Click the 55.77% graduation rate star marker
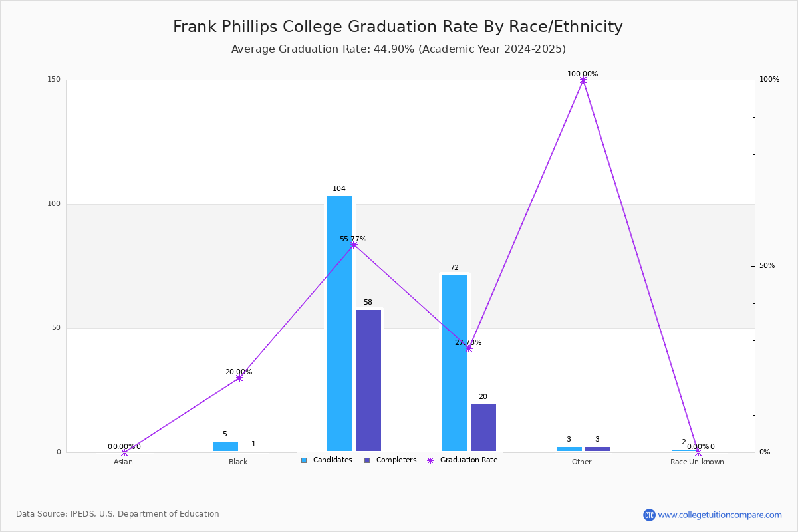The width and height of the screenshot is (798, 532). pyautogui.click(x=354, y=245)
